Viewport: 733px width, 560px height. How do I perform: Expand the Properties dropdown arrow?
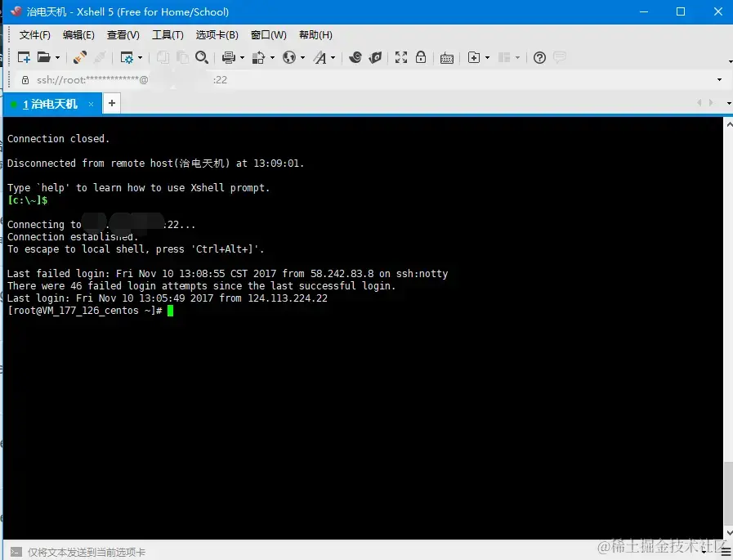pyautogui.click(x=140, y=57)
